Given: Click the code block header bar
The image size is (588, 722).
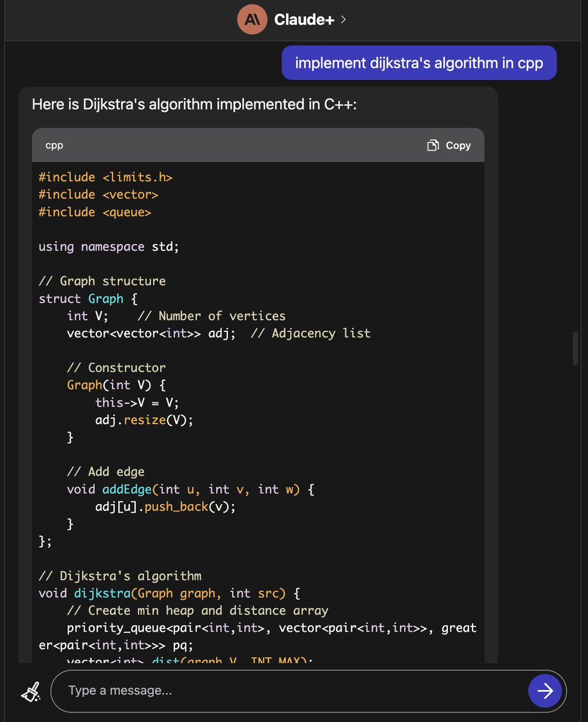Looking at the screenshot, I should tap(240, 145).
